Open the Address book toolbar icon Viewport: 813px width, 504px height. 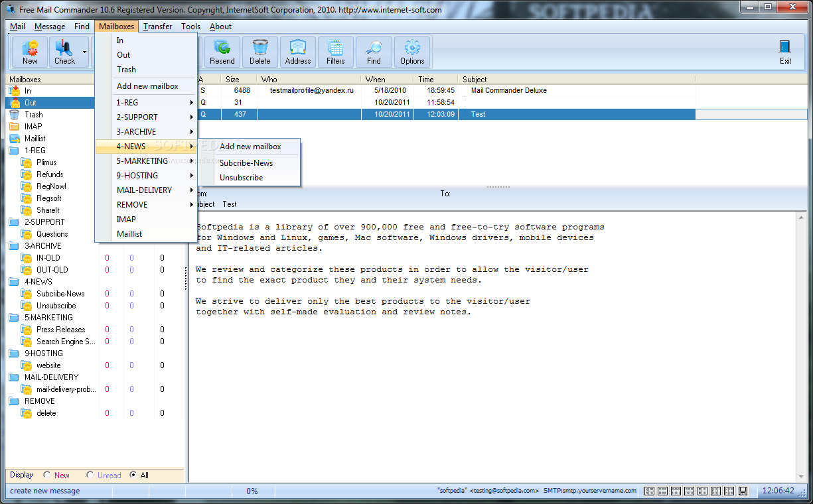pyautogui.click(x=298, y=52)
